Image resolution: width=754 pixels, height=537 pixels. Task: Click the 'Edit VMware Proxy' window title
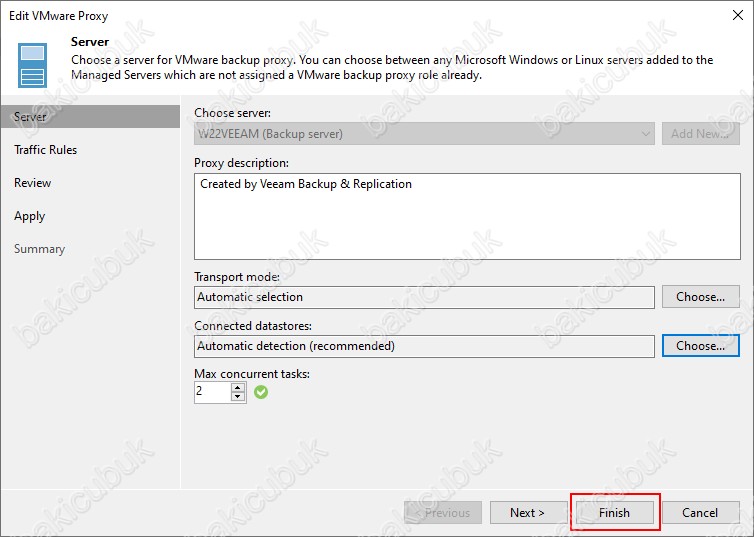(59, 16)
